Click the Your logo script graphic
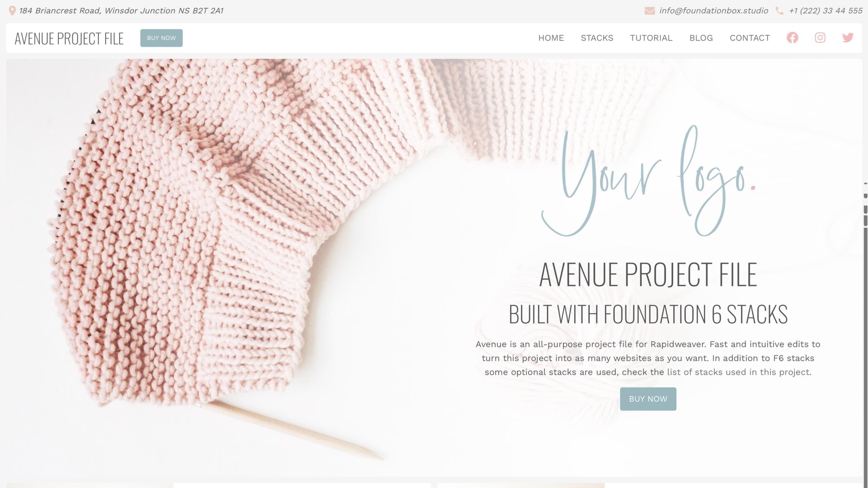Viewport: 868px width, 488px height. point(648,182)
